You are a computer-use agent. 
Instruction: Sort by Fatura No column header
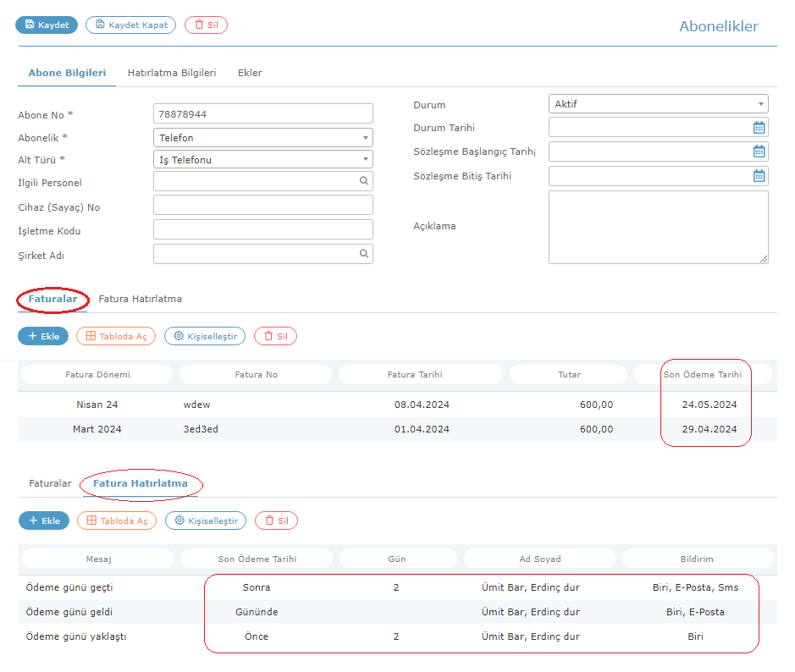tap(256, 375)
